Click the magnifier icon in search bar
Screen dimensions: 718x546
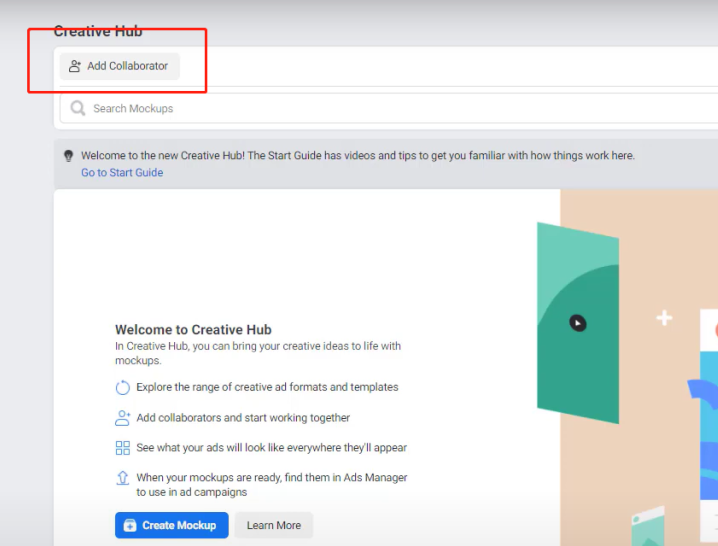click(78, 109)
